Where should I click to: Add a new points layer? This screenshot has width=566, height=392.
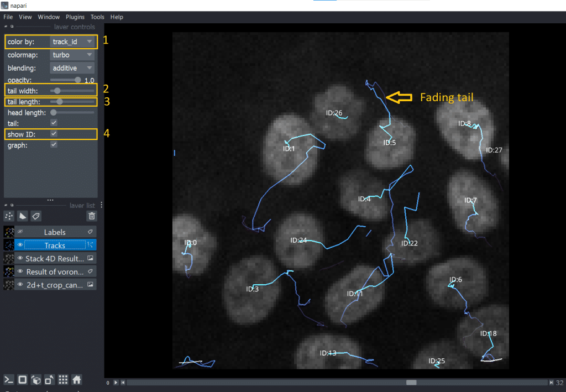pyautogui.click(x=9, y=216)
